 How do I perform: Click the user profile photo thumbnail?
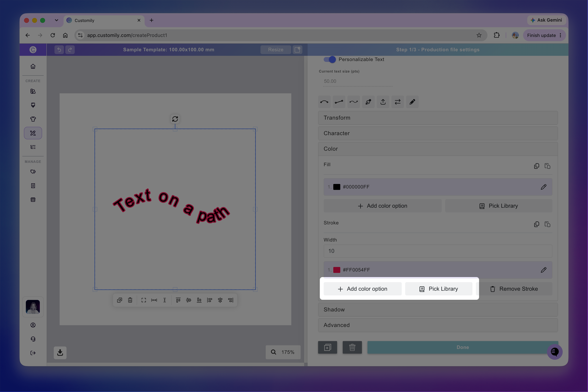tap(33, 307)
